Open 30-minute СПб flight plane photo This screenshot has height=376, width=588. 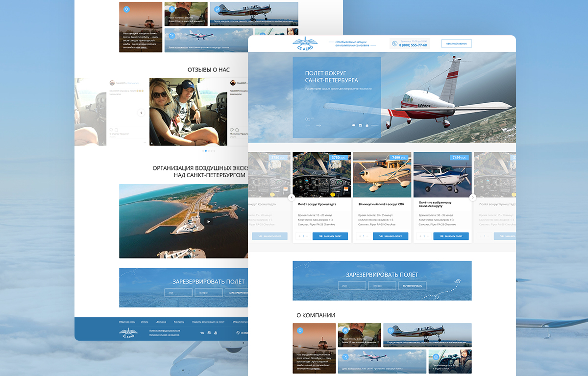tap(382, 175)
